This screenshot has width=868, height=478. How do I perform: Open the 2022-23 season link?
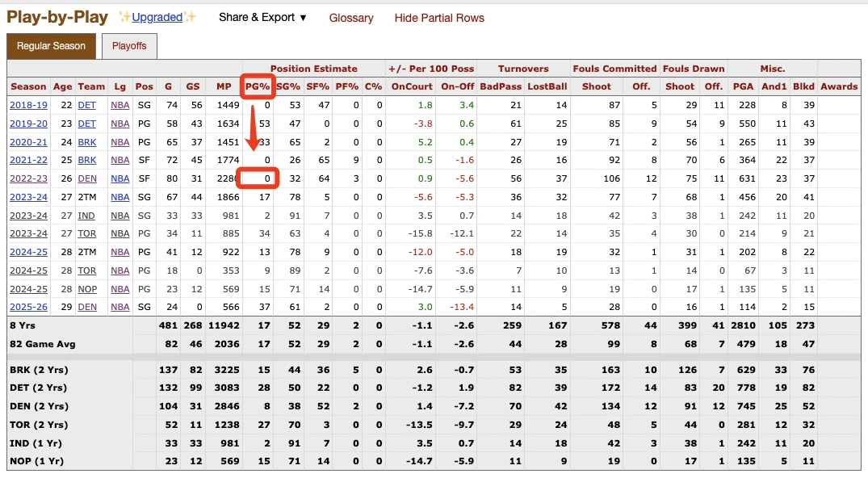pyautogui.click(x=28, y=179)
